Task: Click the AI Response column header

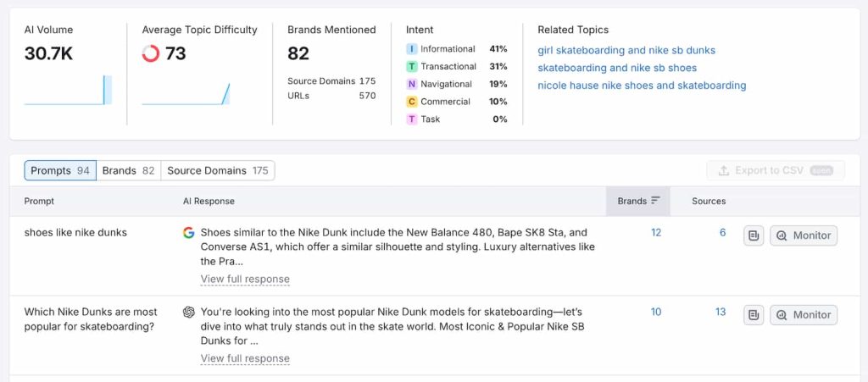Action: tap(209, 202)
